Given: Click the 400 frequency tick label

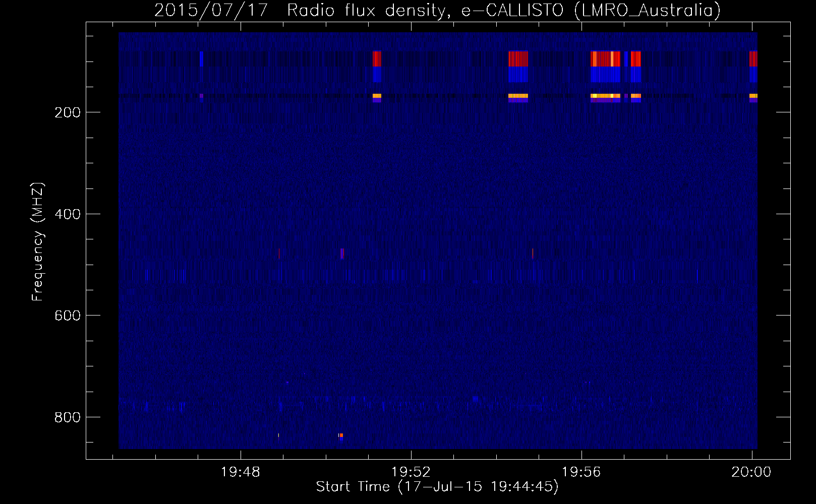Looking at the screenshot, I should [67, 214].
